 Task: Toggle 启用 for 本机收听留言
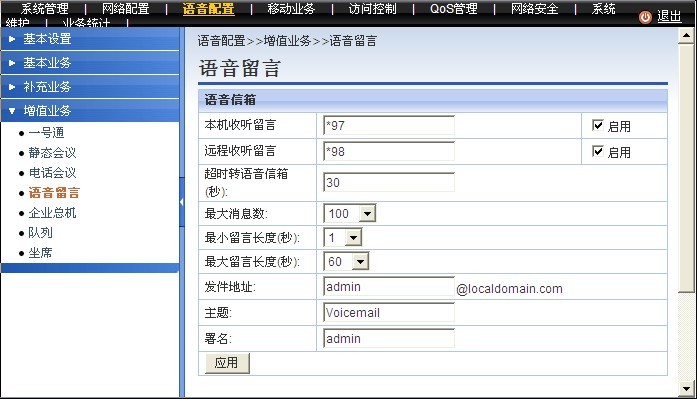pyautogui.click(x=598, y=125)
